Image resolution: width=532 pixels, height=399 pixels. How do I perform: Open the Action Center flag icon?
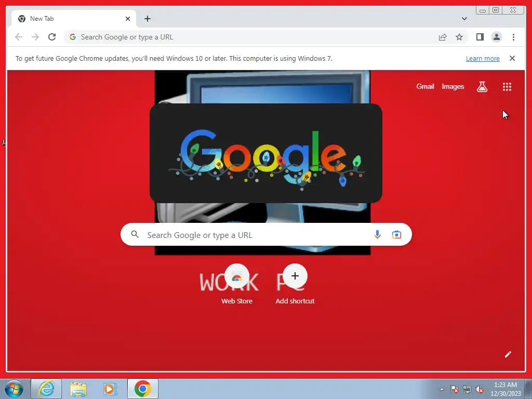pos(454,389)
